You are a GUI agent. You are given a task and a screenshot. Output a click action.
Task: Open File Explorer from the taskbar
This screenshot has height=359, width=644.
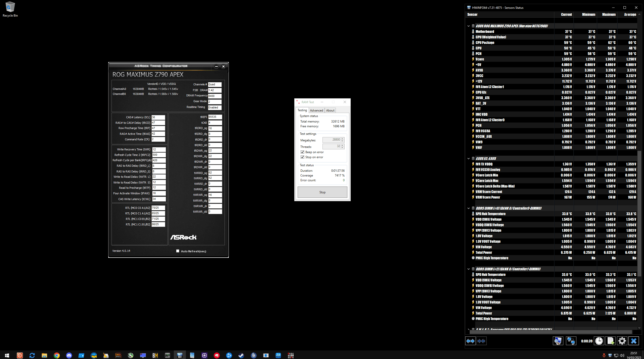[44, 355]
